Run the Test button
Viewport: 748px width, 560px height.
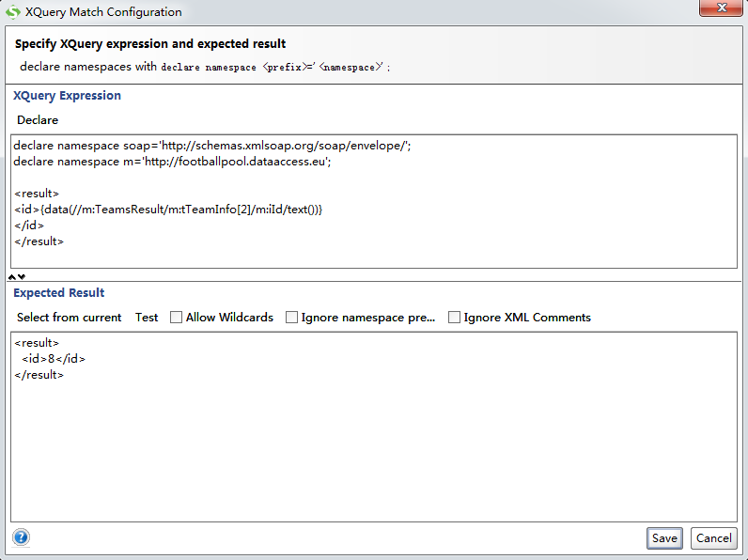pos(147,318)
